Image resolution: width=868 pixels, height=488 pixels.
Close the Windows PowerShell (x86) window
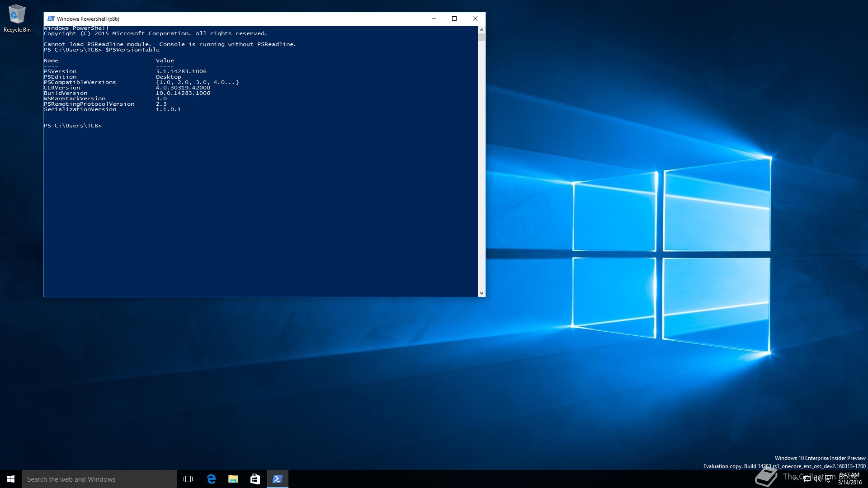point(475,19)
